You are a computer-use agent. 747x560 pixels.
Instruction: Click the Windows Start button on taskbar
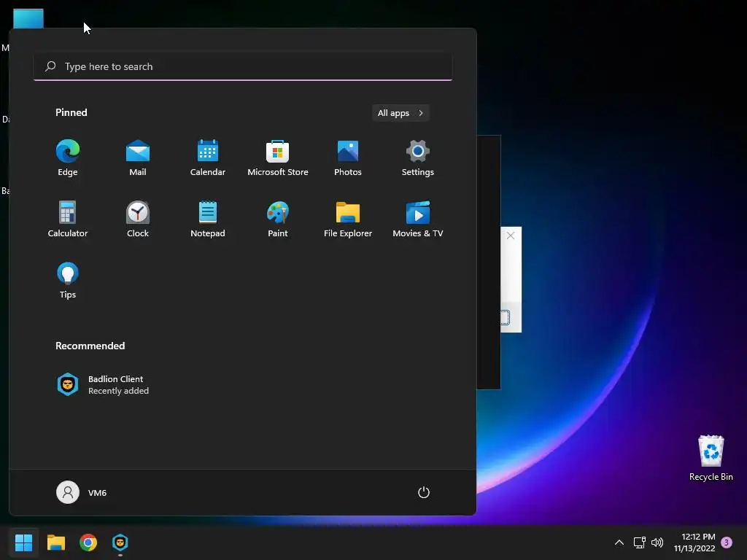click(x=23, y=542)
